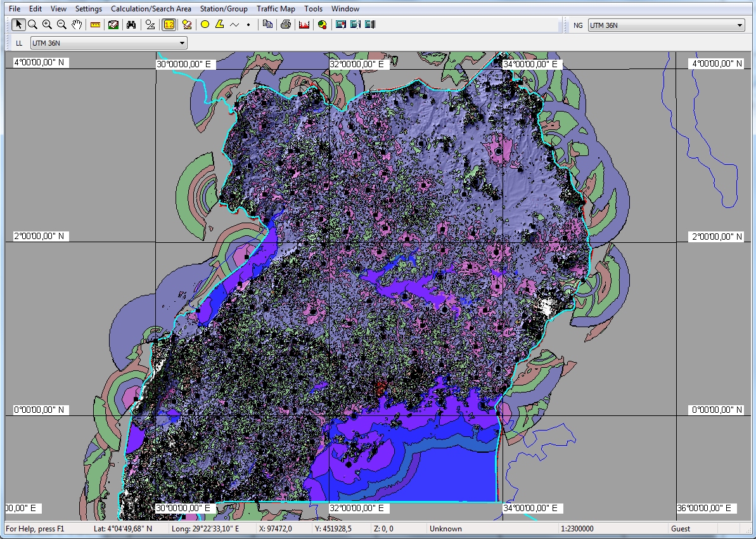Open the Calculation/Search Area menu
This screenshot has width=756, height=539.
[151, 9]
